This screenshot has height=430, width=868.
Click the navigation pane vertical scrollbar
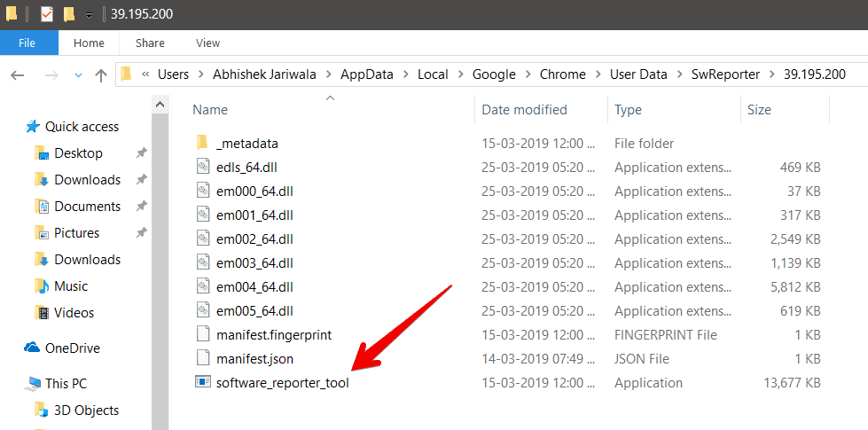160,266
